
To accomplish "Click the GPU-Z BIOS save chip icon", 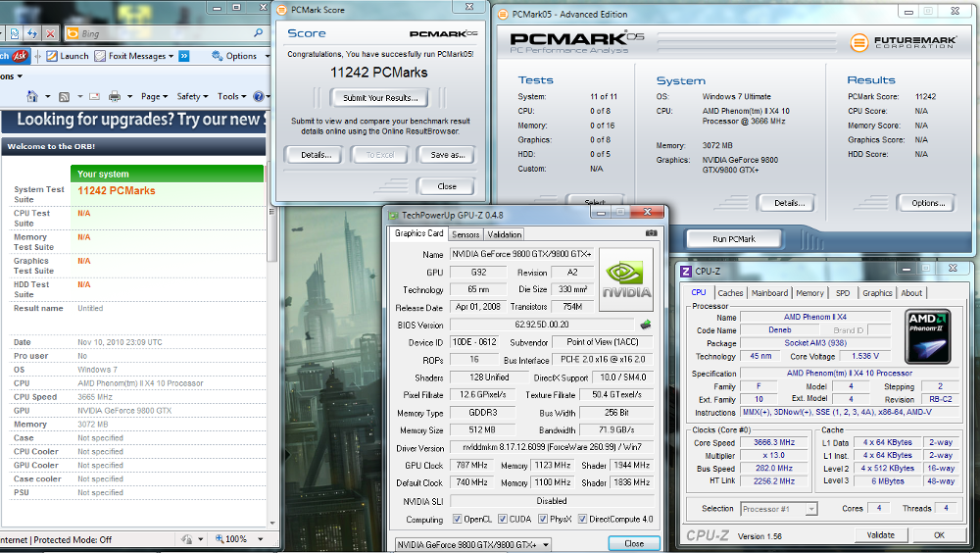I will 646,324.
